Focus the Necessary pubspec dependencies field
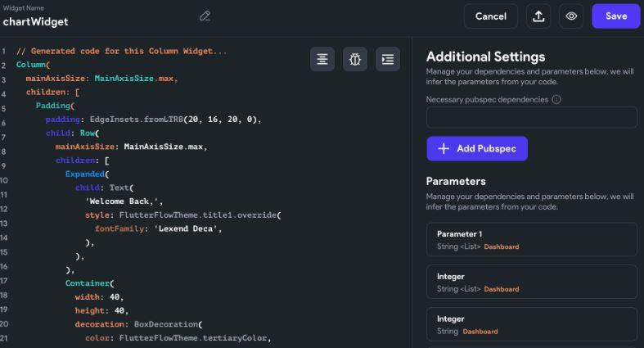Image resolution: width=644 pixels, height=348 pixels. click(531, 118)
